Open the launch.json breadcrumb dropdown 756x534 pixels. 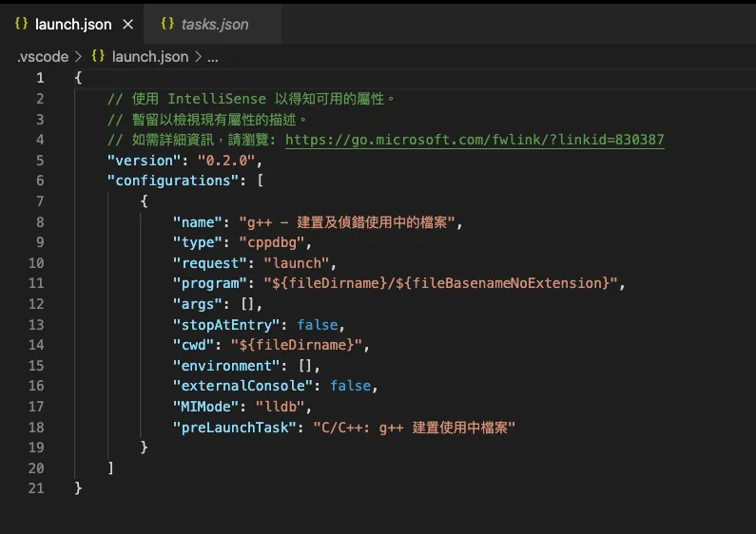pos(149,57)
